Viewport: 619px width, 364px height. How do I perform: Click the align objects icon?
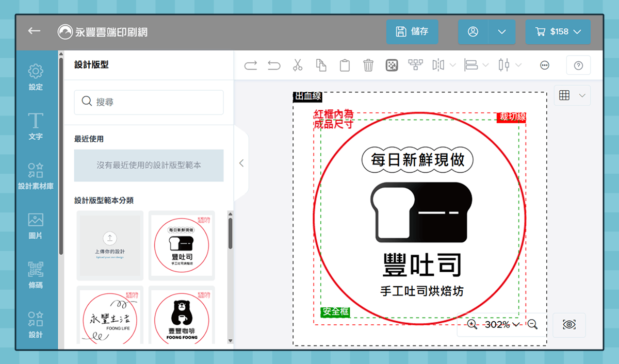pos(471,65)
